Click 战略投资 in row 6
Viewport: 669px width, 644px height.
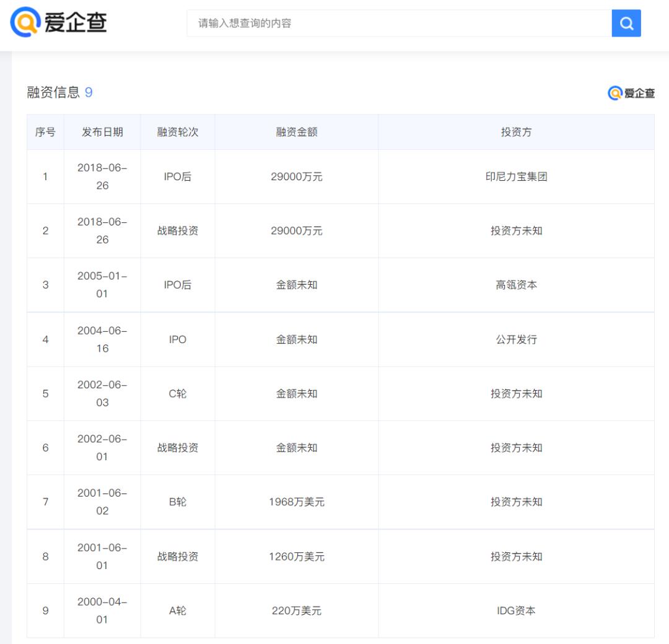178,448
